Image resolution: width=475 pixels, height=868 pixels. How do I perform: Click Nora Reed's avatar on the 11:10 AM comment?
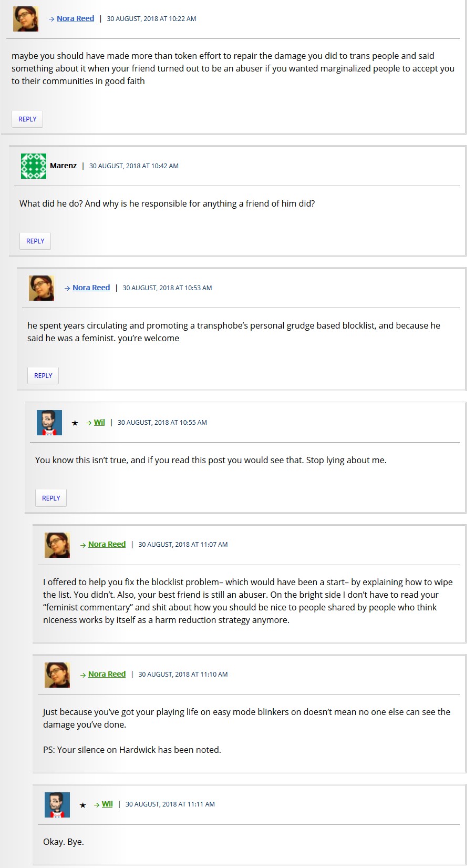pyautogui.click(x=57, y=675)
